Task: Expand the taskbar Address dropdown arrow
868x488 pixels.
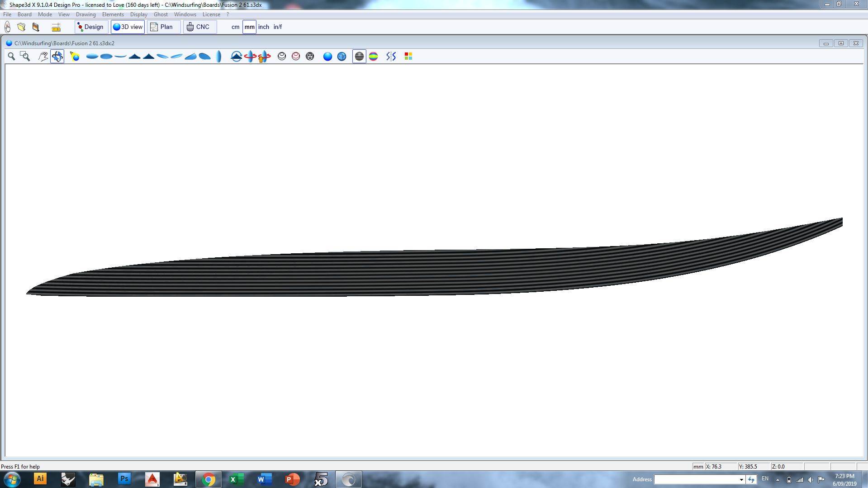Action: (741, 479)
